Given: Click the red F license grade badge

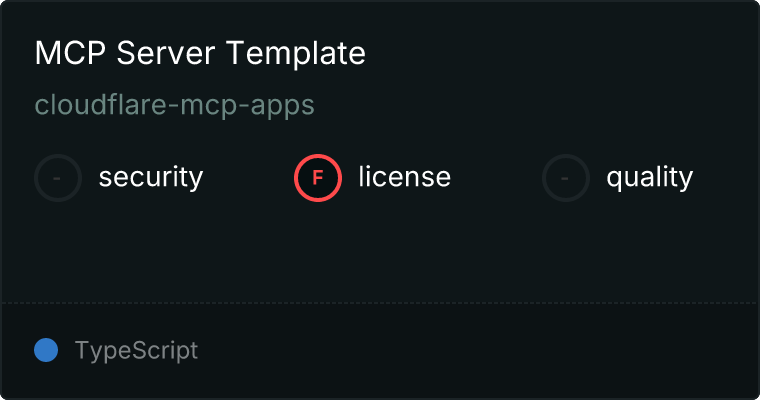Looking at the screenshot, I should click(x=318, y=178).
